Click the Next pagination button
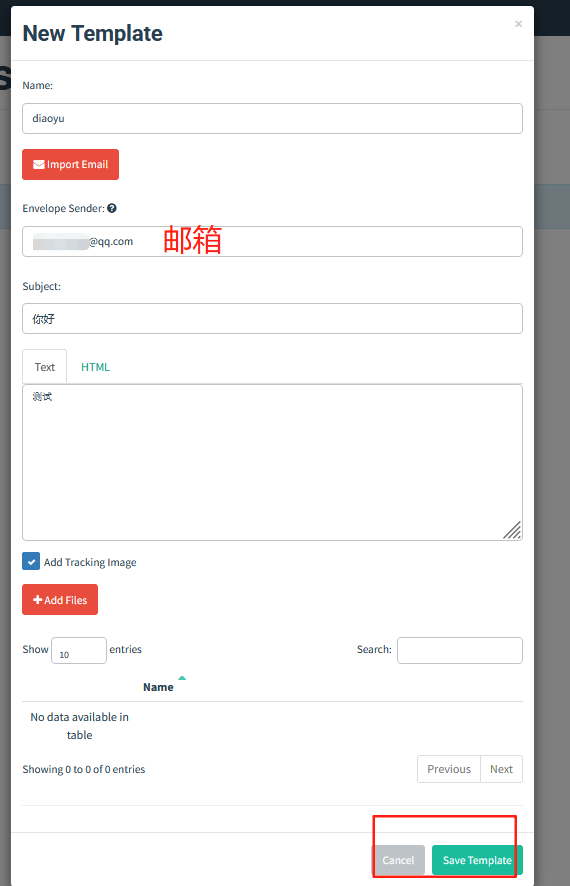The image size is (570, 886). tap(502, 769)
